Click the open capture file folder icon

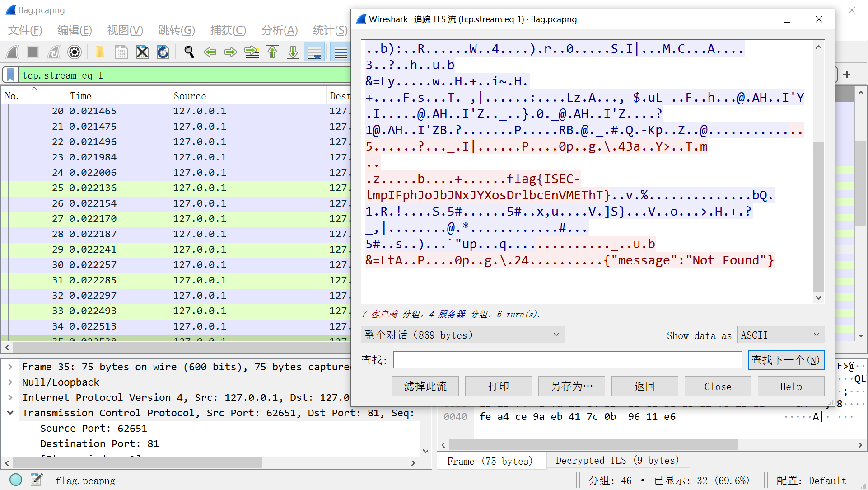(100, 52)
